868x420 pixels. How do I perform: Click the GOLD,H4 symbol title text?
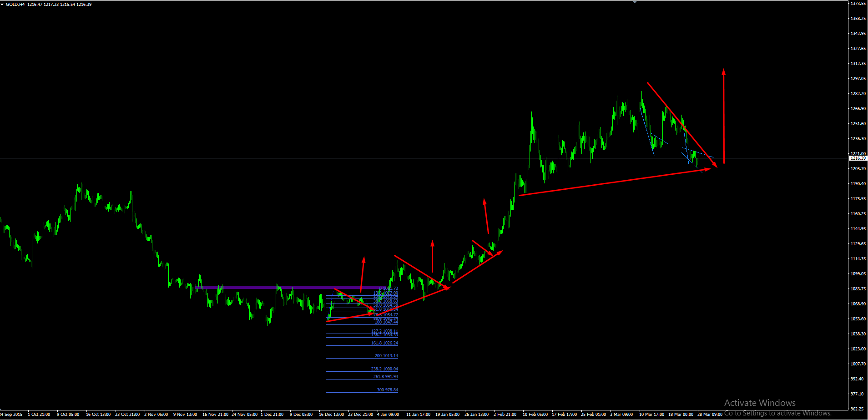click(x=15, y=5)
